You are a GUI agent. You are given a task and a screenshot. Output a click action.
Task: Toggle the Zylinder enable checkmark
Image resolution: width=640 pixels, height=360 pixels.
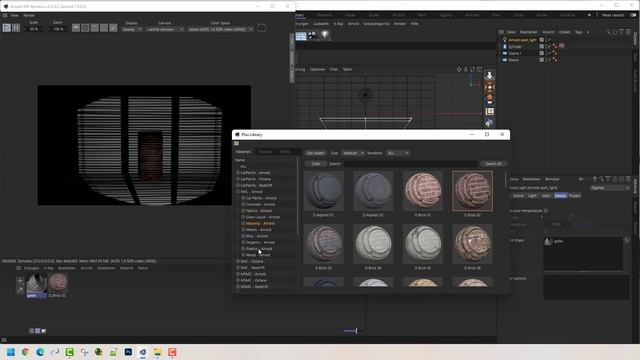[549, 47]
